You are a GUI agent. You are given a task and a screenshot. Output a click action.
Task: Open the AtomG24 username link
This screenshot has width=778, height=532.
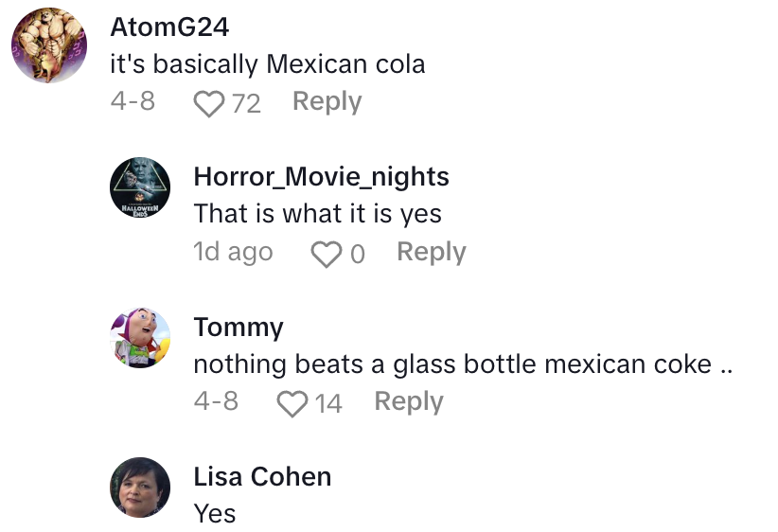[169, 27]
